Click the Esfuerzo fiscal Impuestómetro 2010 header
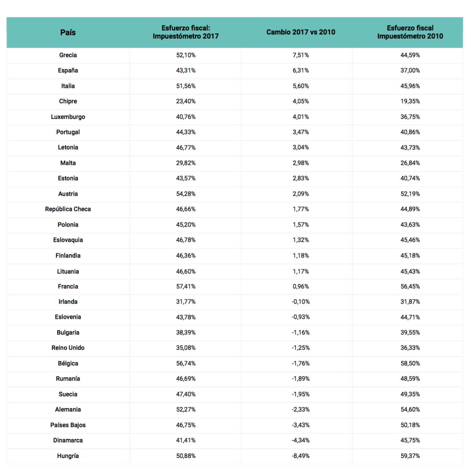471x476 pixels. tap(410, 32)
